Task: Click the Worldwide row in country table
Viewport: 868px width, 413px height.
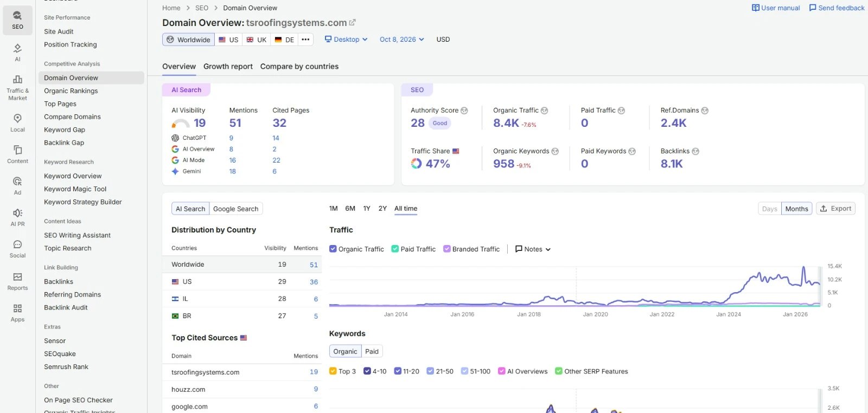Action: 242,264
